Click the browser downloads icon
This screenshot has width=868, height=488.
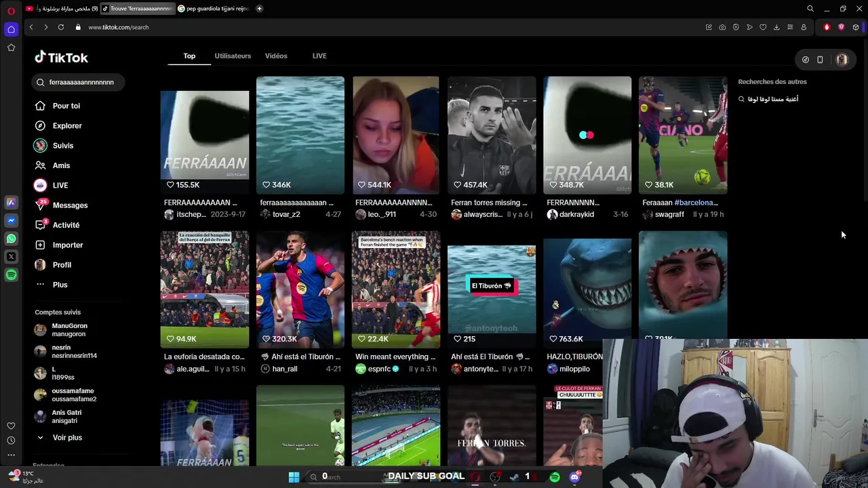coord(776,27)
